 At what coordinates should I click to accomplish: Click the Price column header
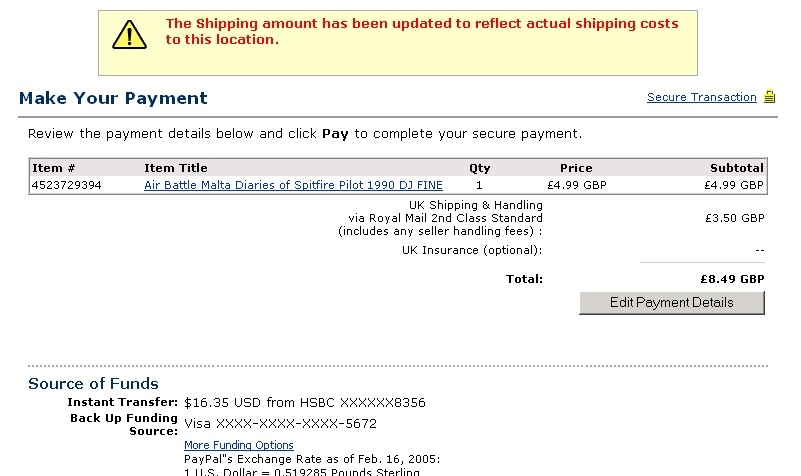pyautogui.click(x=575, y=168)
